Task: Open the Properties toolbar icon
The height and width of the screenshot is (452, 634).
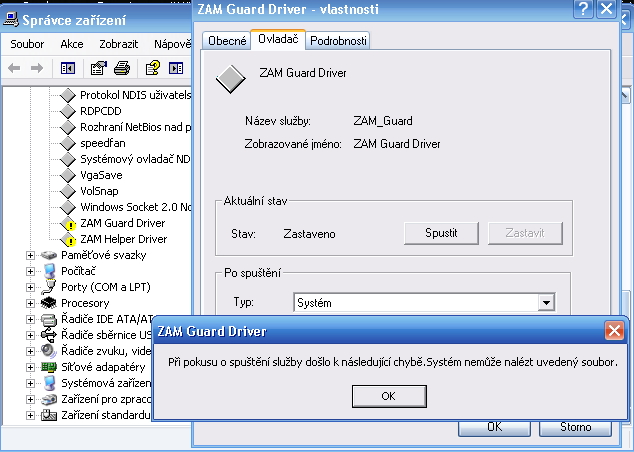Action: pyautogui.click(x=98, y=68)
